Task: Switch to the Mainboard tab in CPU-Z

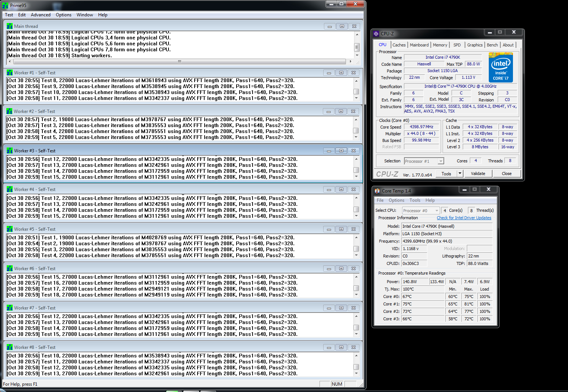Action: [x=419, y=45]
